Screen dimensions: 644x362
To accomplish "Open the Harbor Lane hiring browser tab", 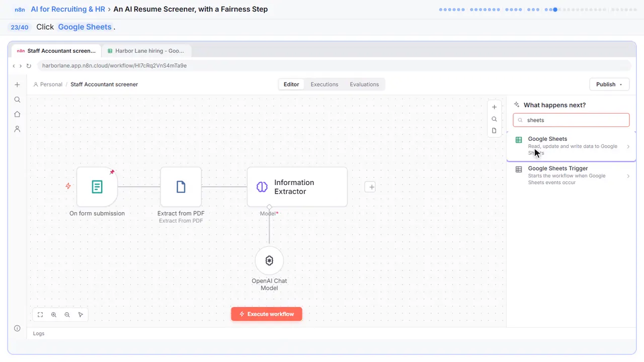I will pos(146,51).
